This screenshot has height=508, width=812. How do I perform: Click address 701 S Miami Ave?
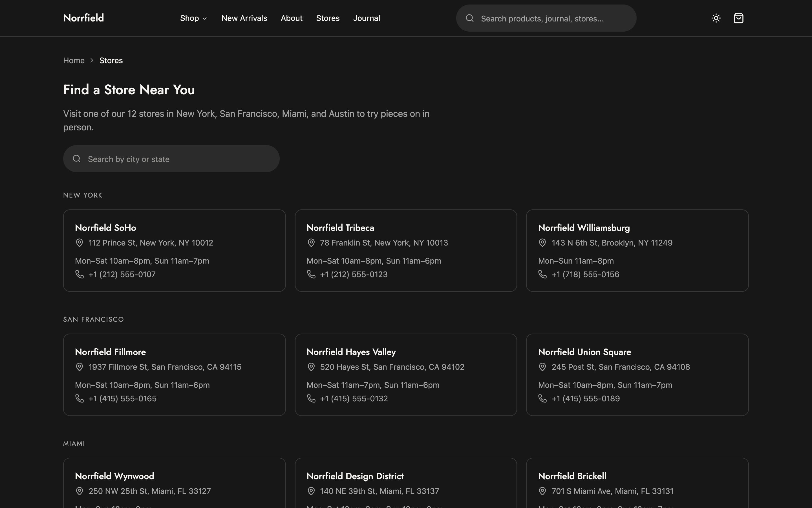[x=612, y=491]
